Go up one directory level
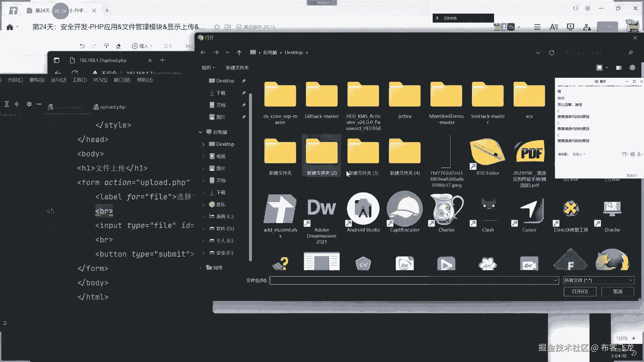The width and height of the screenshot is (644, 362). pyautogui.click(x=239, y=53)
